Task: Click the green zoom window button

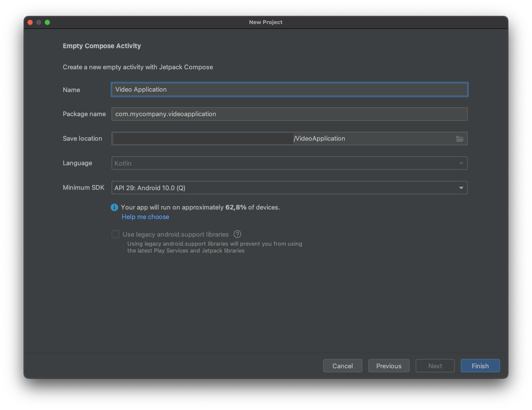Action: [x=47, y=22]
